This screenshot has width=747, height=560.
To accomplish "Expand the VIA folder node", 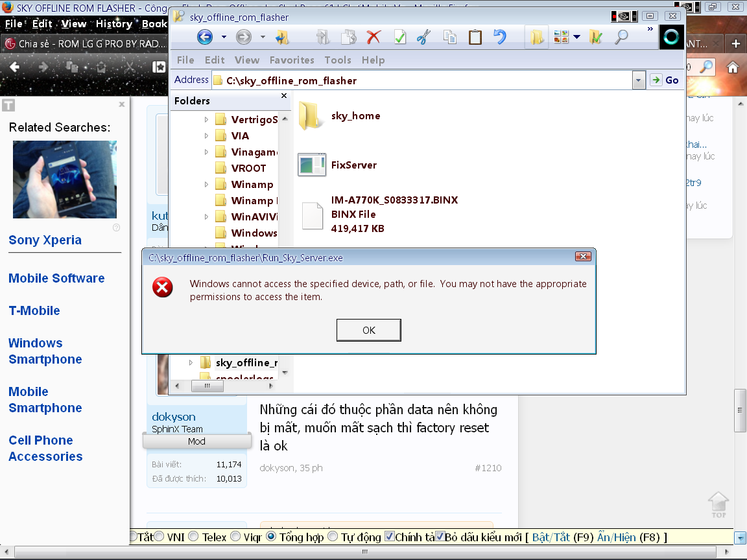I will [206, 135].
